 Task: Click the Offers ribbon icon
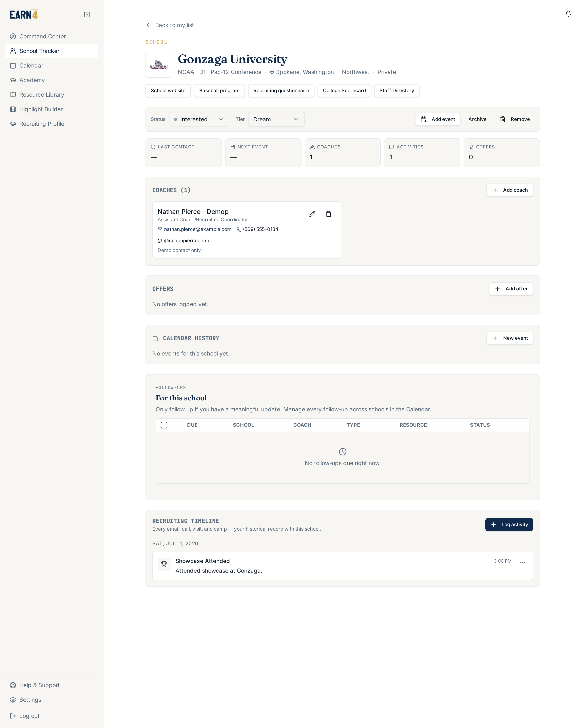[x=471, y=147]
